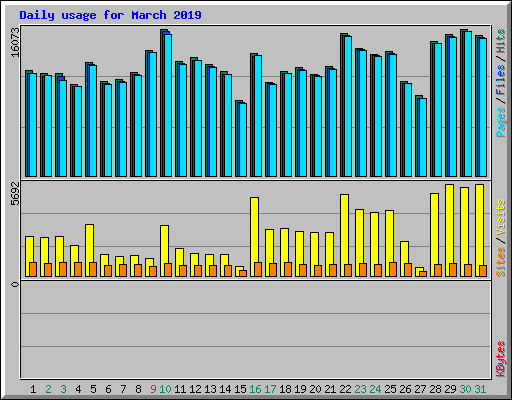Click day label 11 on the axis
Screen dimensions: 512x400
(180, 389)
